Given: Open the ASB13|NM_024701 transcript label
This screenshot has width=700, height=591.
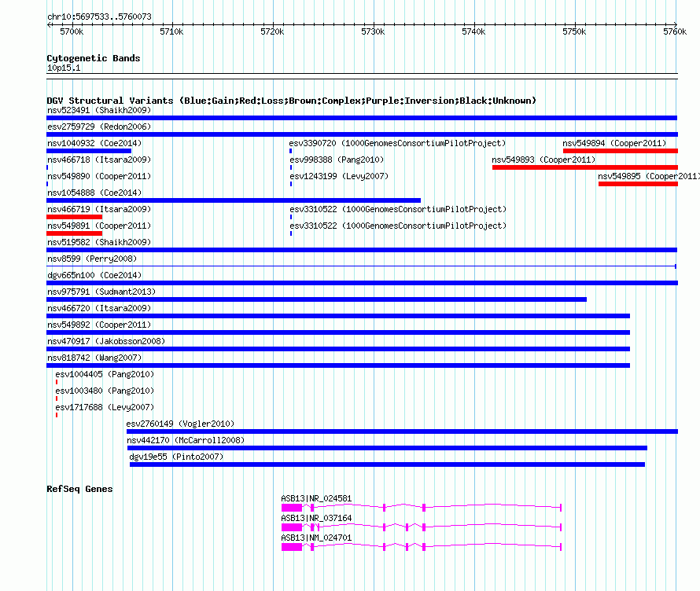Looking at the screenshot, I should (316, 538).
